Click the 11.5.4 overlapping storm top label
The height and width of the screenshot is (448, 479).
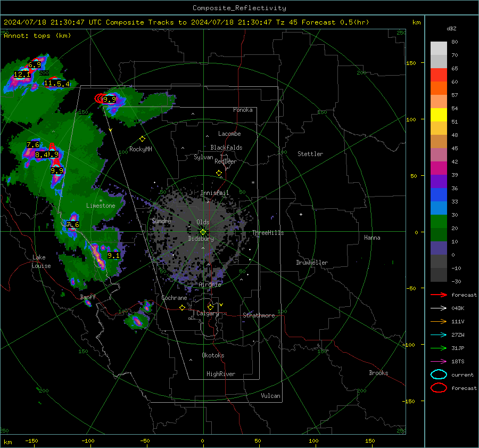coord(57,84)
